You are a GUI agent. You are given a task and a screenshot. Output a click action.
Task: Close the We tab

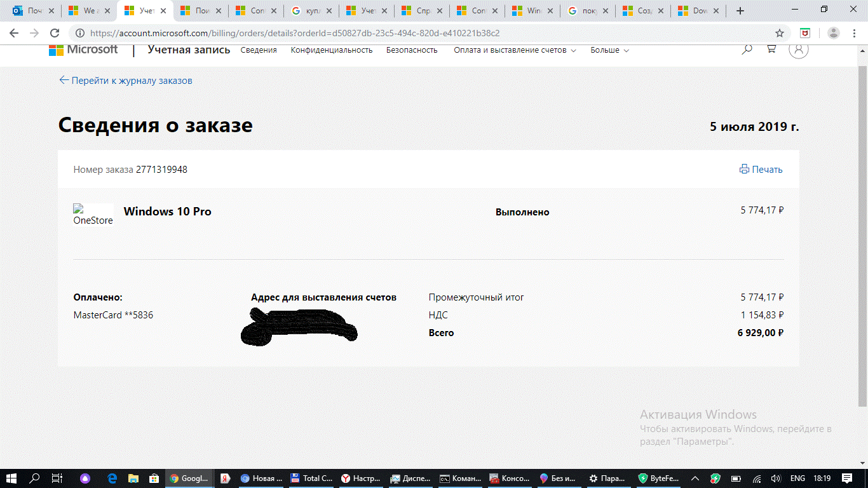coord(107,11)
